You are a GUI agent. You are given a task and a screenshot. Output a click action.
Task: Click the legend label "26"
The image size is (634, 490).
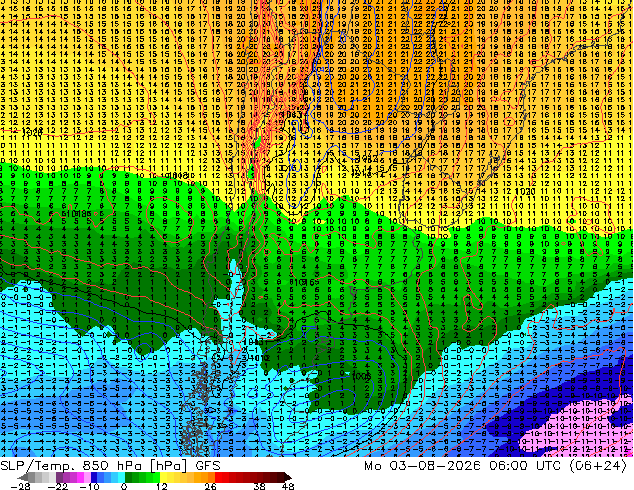(x=210, y=486)
